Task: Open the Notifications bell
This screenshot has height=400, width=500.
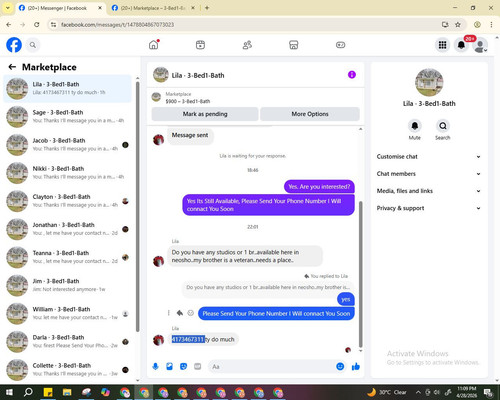Action: 461,45
